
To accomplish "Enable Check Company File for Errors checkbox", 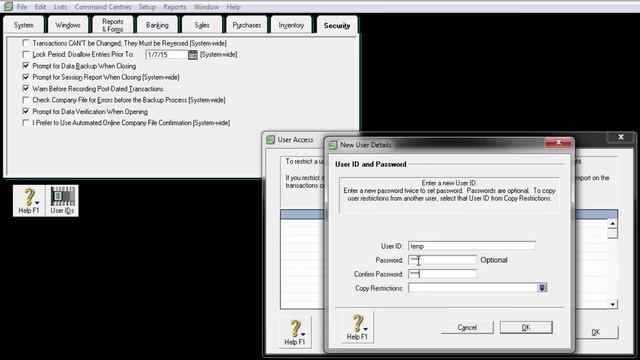I will [26, 100].
